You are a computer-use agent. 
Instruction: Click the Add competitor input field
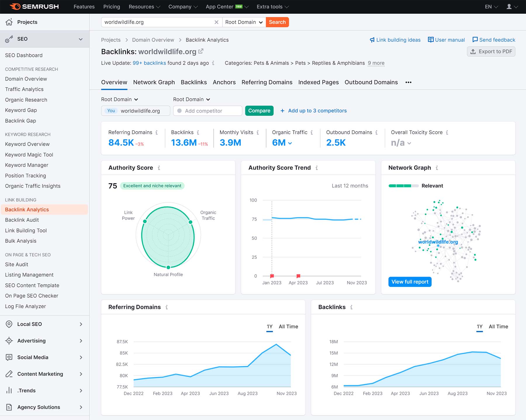207,111
